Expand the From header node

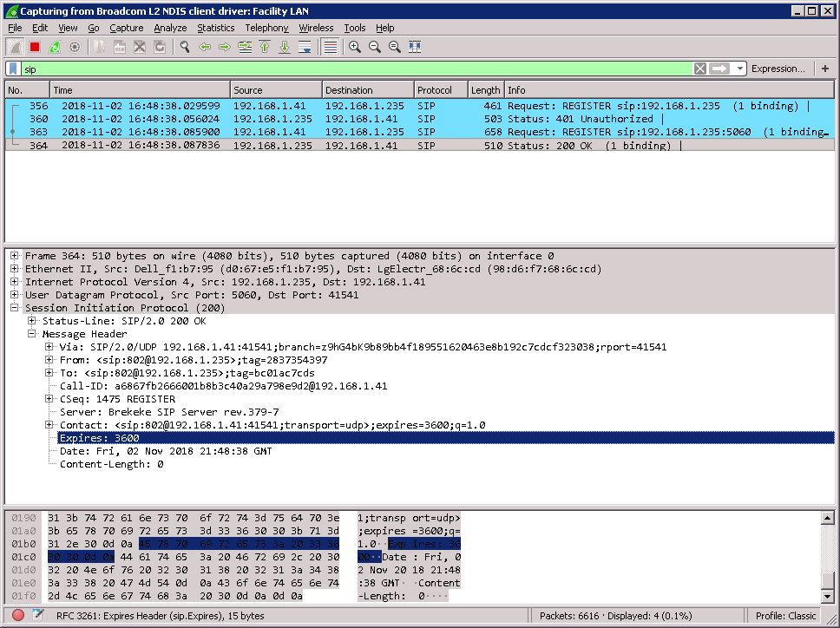(x=49, y=360)
